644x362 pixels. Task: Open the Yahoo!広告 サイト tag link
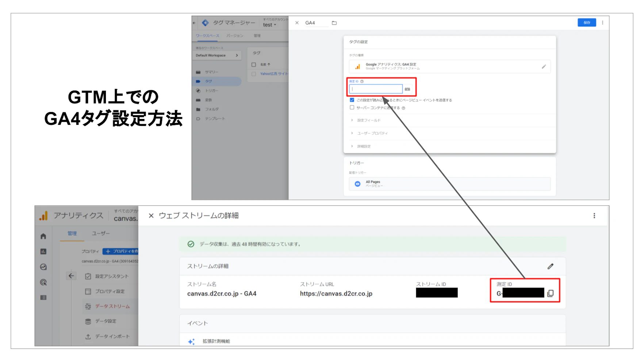(x=274, y=74)
